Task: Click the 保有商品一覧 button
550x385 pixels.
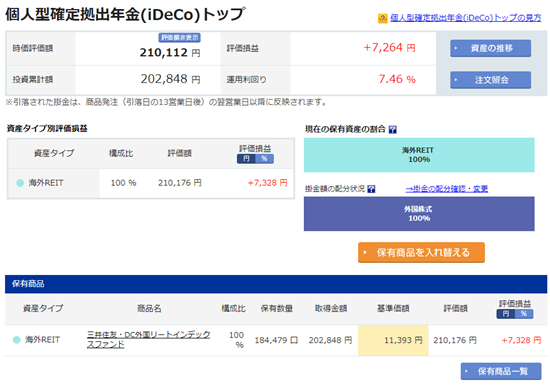Action: click(x=501, y=371)
